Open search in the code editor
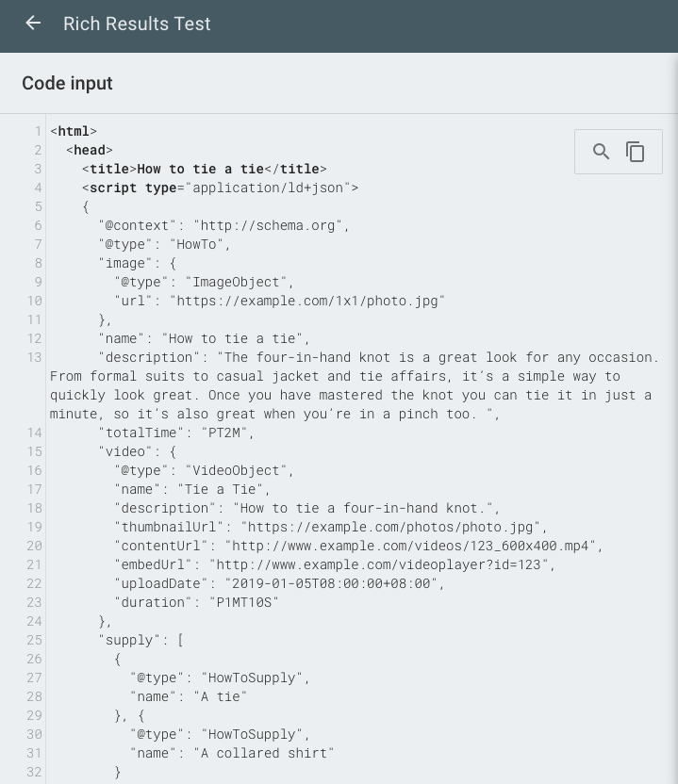 (601, 152)
